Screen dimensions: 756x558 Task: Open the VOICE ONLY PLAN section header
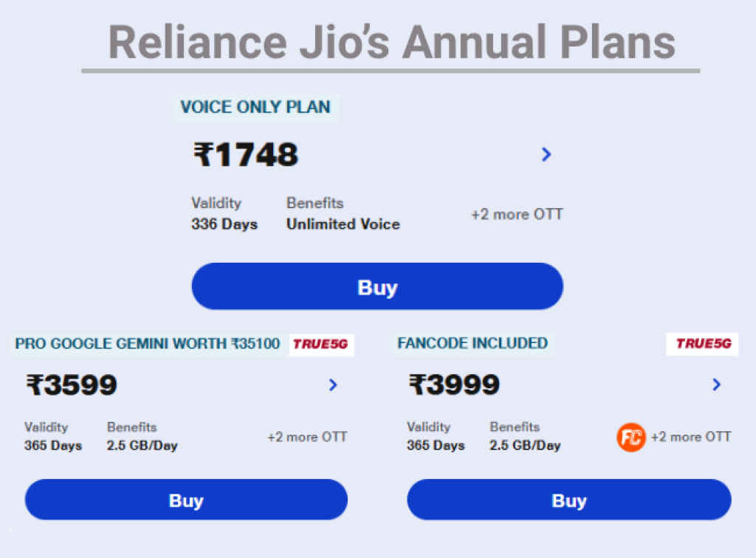[x=255, y=107]
